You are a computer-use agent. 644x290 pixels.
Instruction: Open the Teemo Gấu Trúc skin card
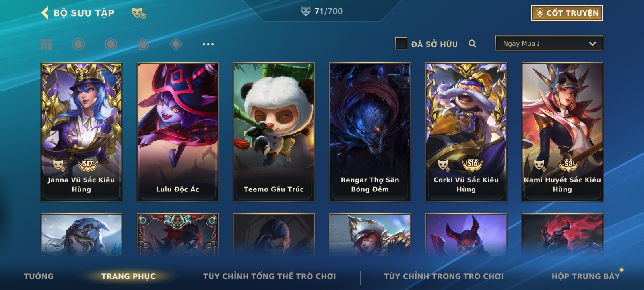(x=274, y=132)
